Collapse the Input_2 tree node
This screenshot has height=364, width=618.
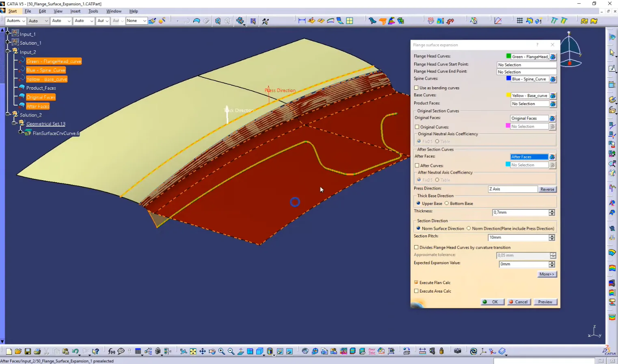(x=8, y=51)
